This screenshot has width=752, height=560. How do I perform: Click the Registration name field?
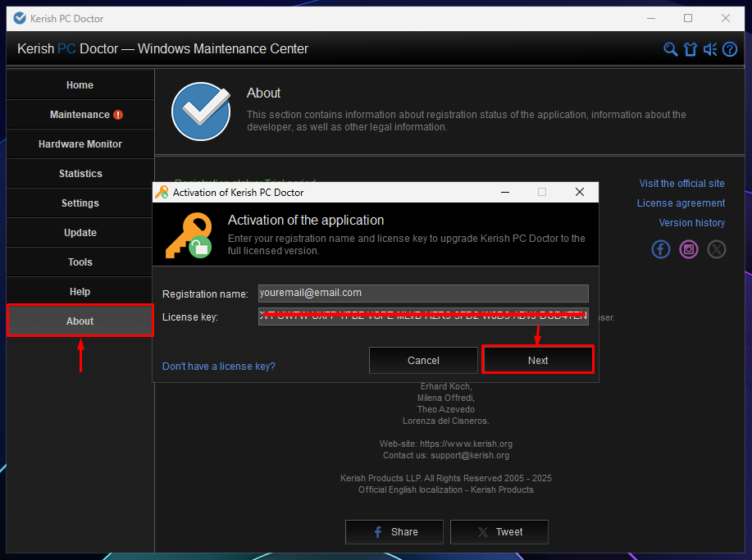coord(423,293)
